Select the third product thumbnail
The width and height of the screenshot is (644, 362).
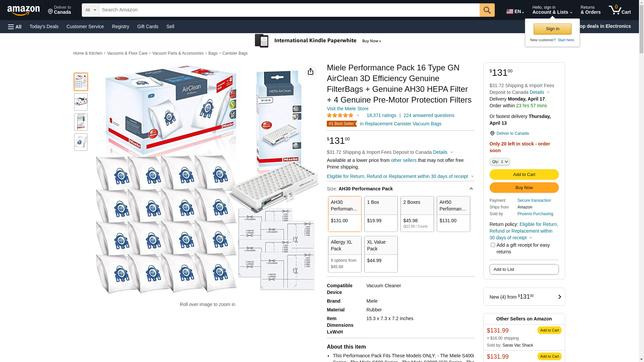pyautogui.click(x=81, y=122)
